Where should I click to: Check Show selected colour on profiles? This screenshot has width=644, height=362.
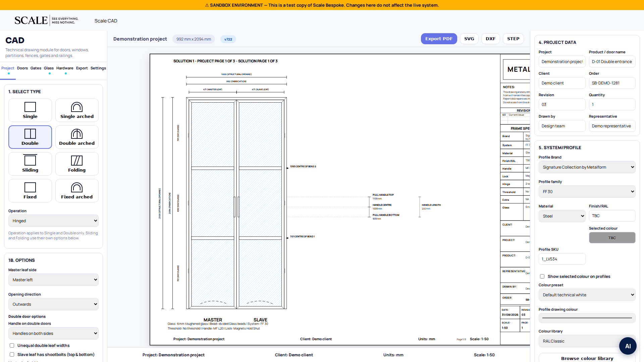pyautogui.click(x=542, y=277)
